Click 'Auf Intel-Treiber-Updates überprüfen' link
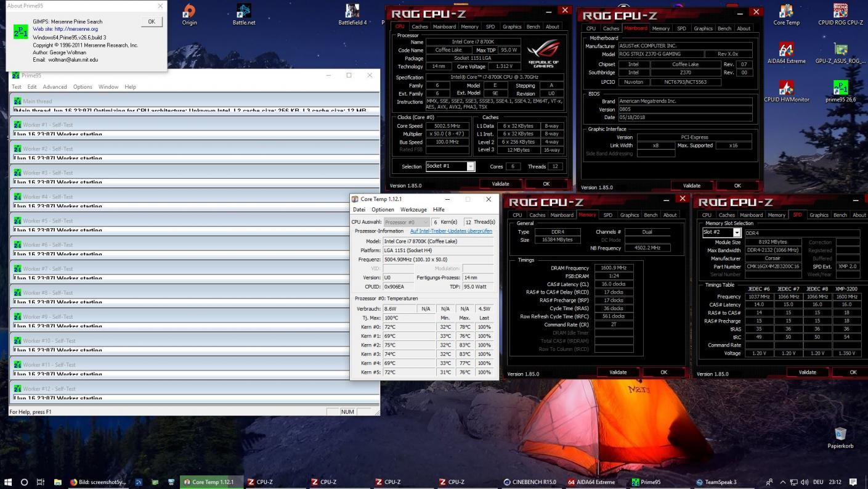The height and width of the screenshot is (489, 868). pos(451,231)
